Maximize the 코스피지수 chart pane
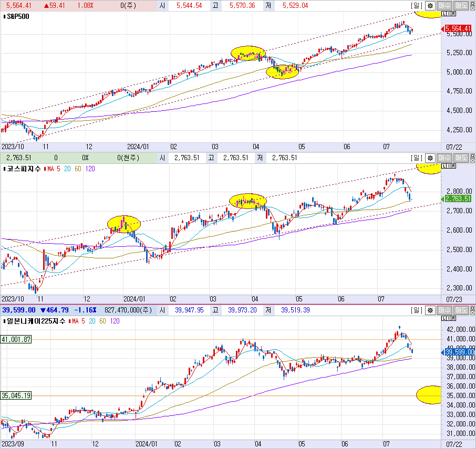476x449 pixels. [x=472, y=156]
